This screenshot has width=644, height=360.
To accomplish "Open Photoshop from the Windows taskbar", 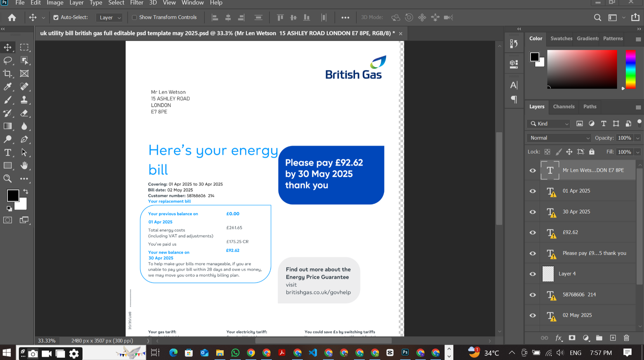I will tap(405, 352).
